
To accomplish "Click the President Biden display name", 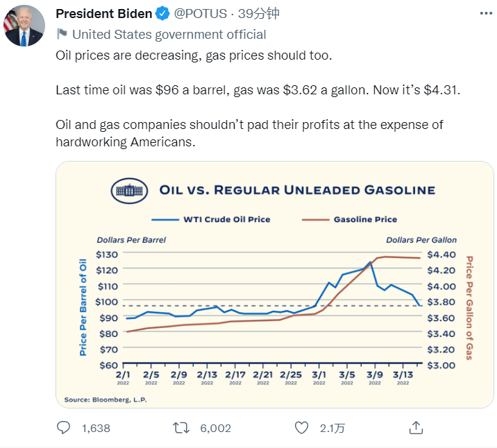I will [103, 13].
